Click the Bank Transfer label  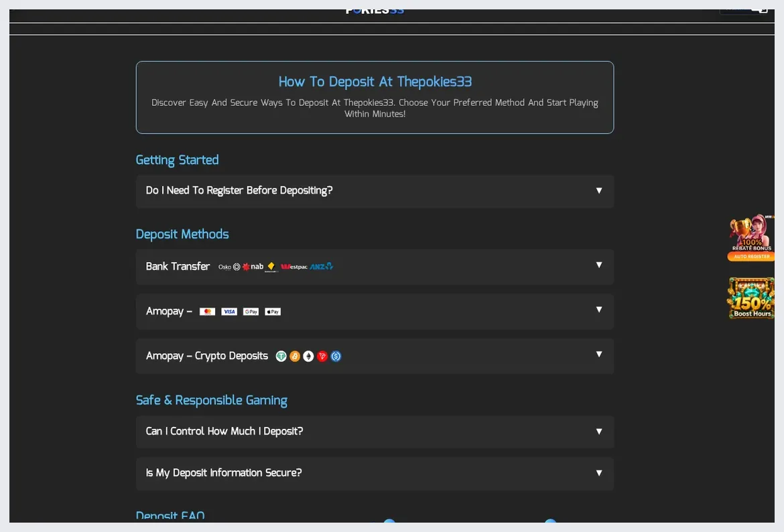pos(178,267)
